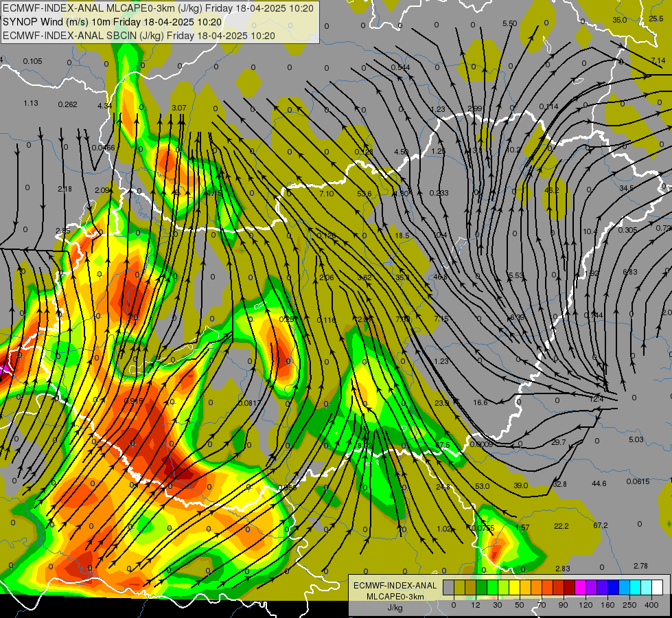
Task: Click the legend scale label 160
Action: click(607, 605)
